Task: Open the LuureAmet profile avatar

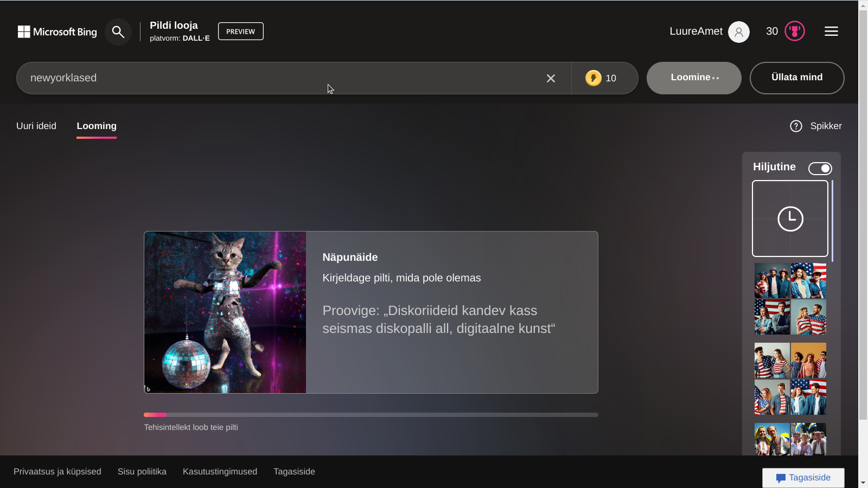Action: (x=739, y=32)
